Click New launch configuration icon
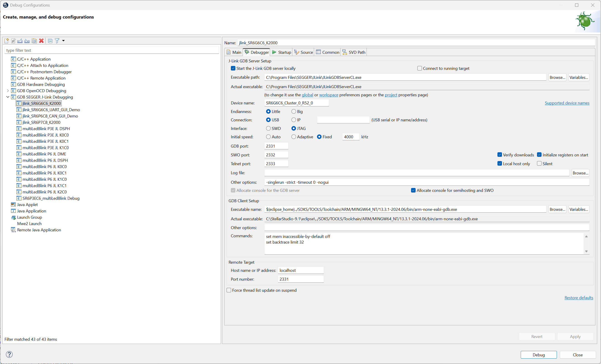601x364 pixels. point(7,41)
